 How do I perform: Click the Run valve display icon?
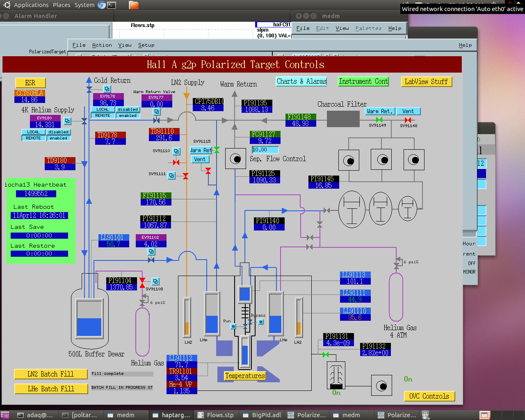(x=233, y=326)
